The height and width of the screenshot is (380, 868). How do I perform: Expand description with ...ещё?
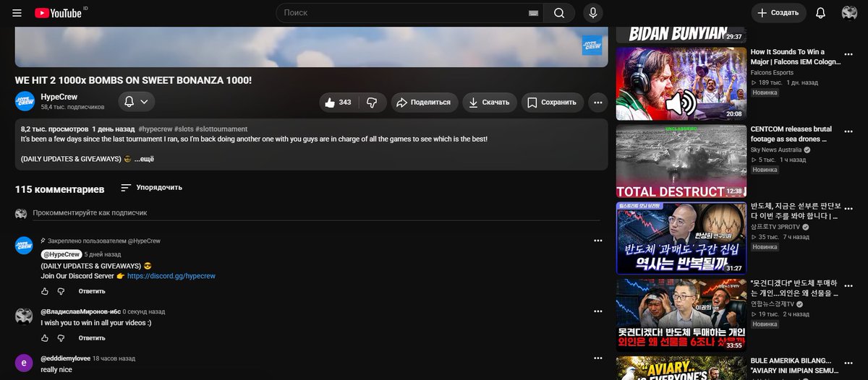tap(144, 159)
